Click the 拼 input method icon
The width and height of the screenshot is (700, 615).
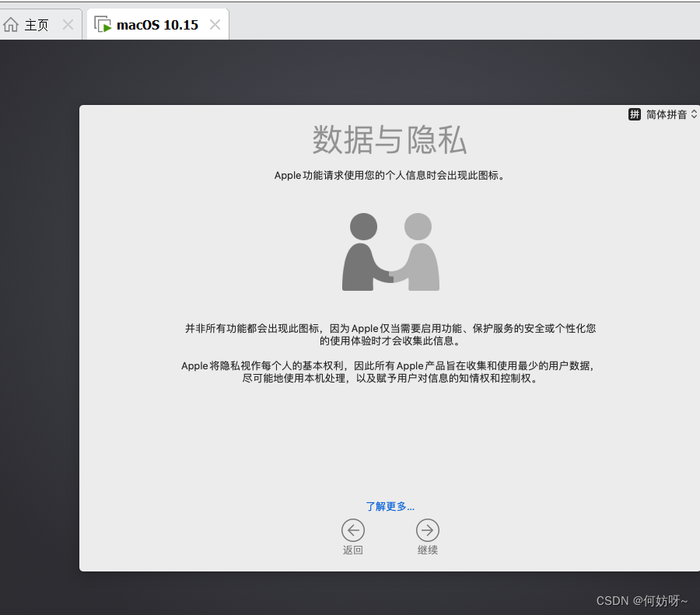click(635, 114)
